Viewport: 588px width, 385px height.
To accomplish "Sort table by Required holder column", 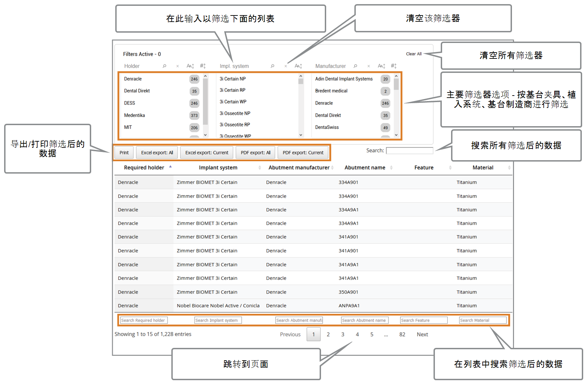I will 144,167.
